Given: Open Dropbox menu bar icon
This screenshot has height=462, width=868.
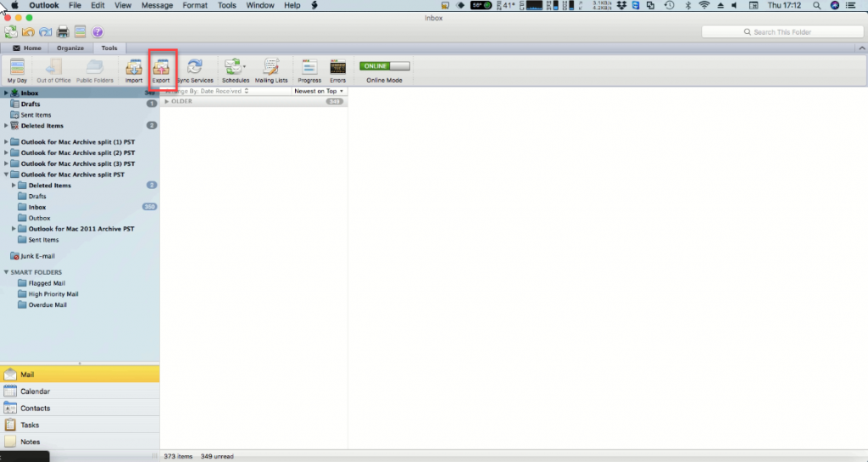Looking at the screenshot, I should click(621, 6).
